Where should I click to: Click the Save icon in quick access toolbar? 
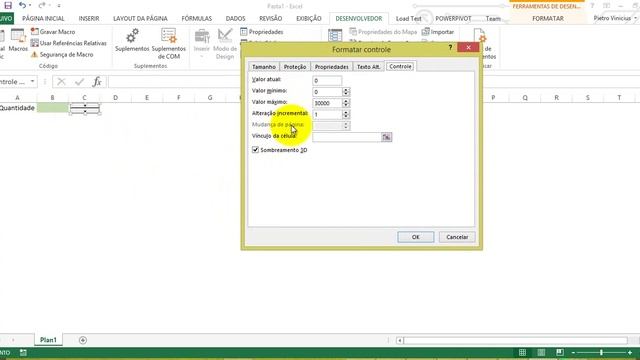(8, 5)
